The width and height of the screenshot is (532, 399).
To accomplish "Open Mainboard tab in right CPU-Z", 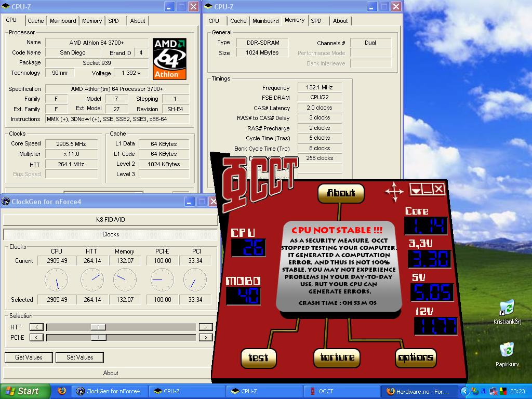I will point(265,21).
